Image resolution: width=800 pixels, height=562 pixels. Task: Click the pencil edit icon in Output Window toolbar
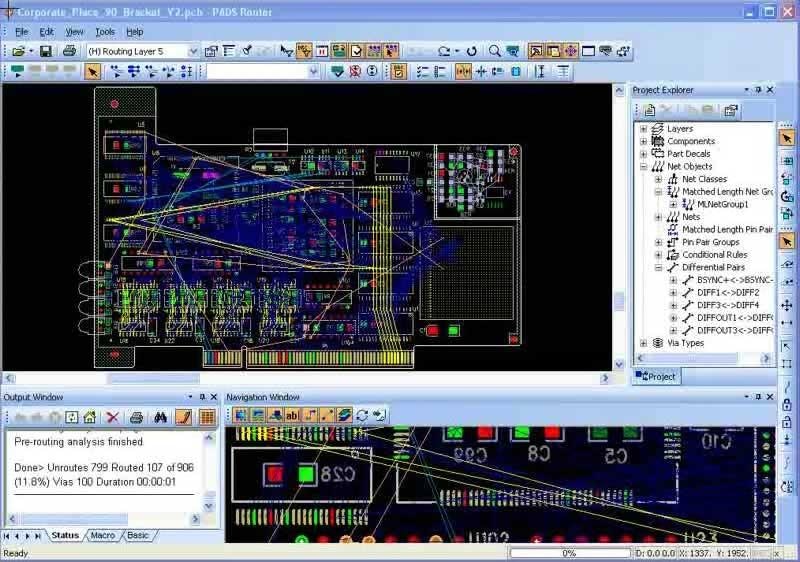coord(184,418)
